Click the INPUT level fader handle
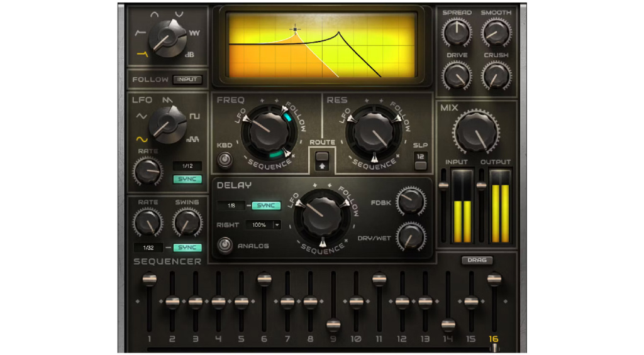This screenshot has height=355, width=644. [x=444, y=187]
